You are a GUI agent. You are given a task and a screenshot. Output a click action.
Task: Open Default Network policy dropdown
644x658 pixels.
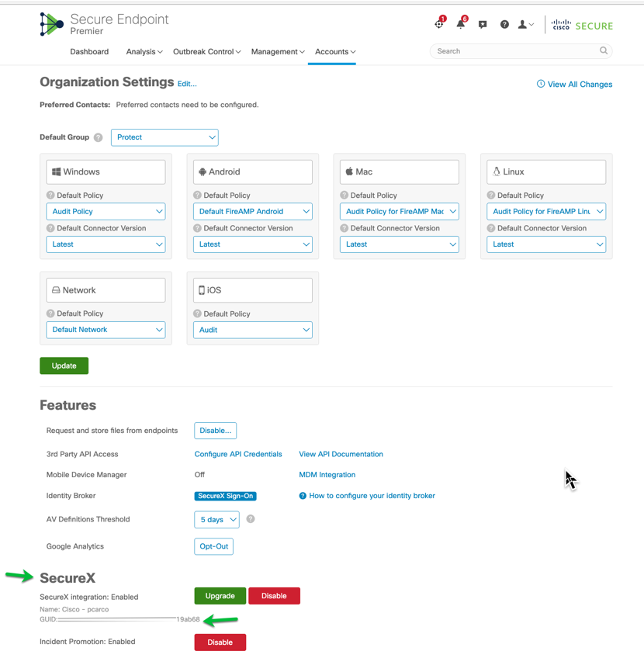point(106,330)
